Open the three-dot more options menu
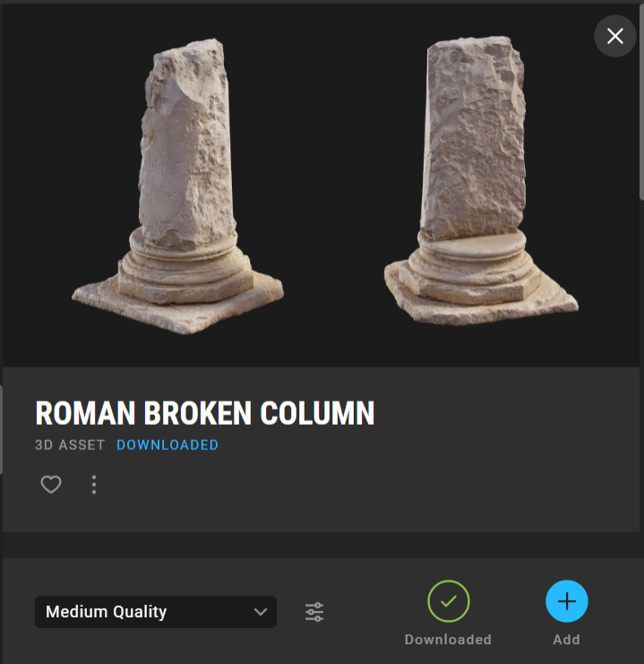The height and width of the screenshot is (664, 644). pos(94,485)
